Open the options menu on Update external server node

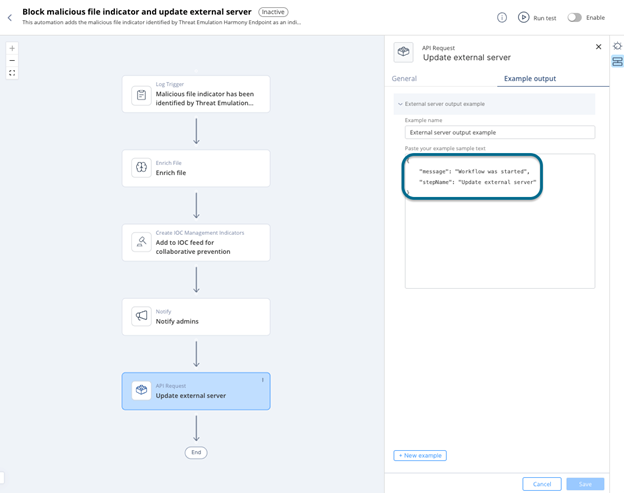click(263, 380)
